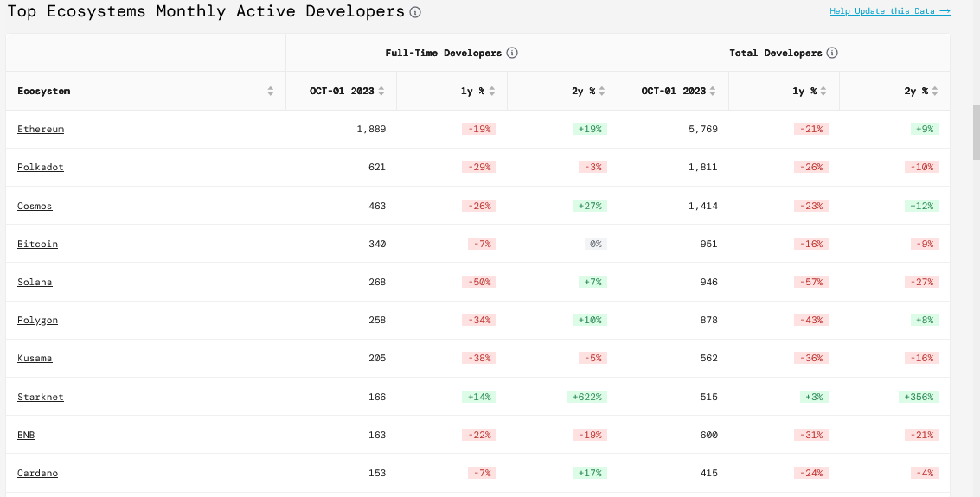980x497 pixels.
Task: Open the Ethereum ecosystem page
Action: (x=41, y=129)
